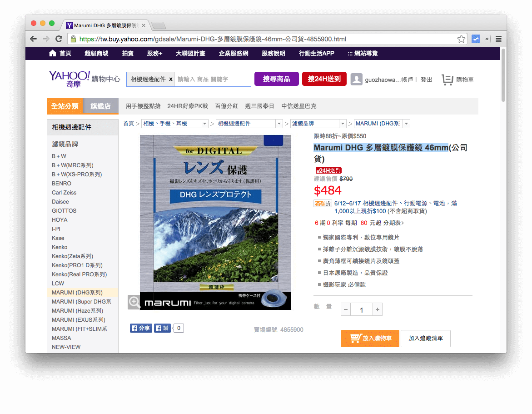Focus the product keyword search field
Image resolution: width=532 pixels, height=414 pixels.
(x=213, y=79)
